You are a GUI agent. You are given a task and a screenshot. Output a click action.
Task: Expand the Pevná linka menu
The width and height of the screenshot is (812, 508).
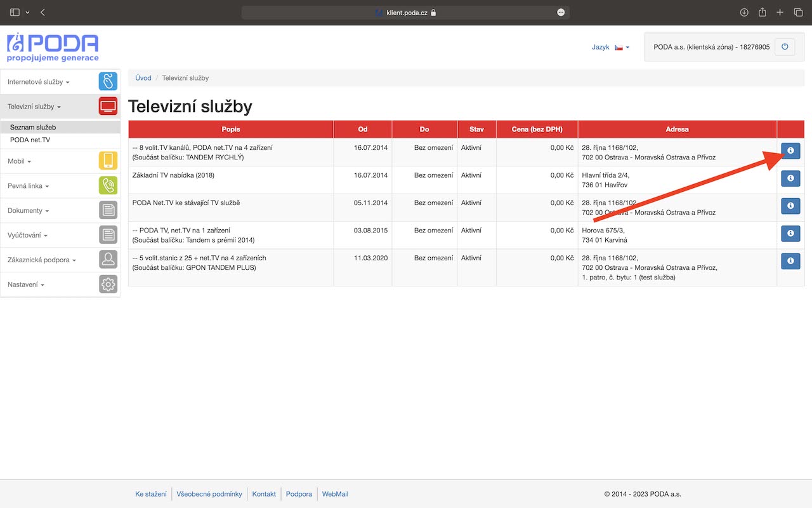pyautogui.click(x=28, y=186)
